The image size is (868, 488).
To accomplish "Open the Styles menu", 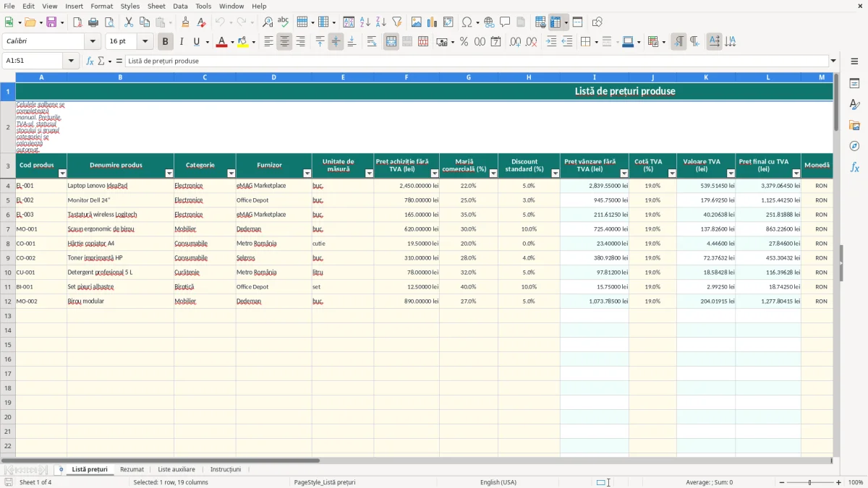I will point(130,6).
